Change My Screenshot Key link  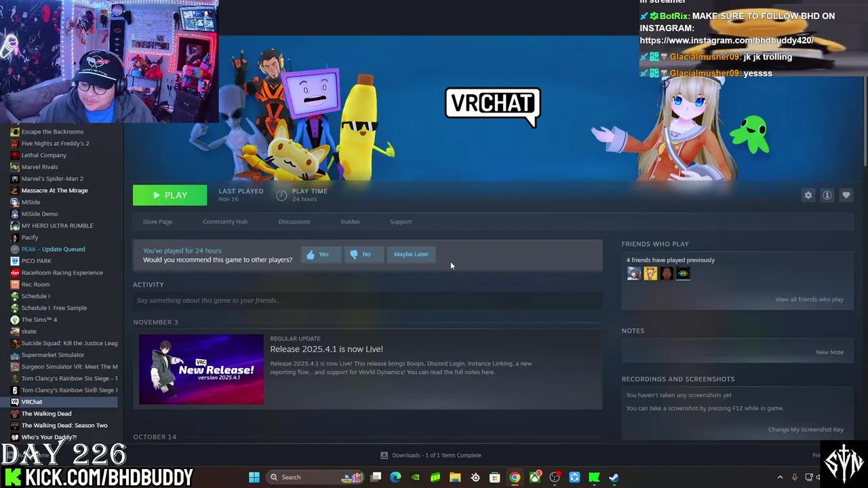click(806, 430)
